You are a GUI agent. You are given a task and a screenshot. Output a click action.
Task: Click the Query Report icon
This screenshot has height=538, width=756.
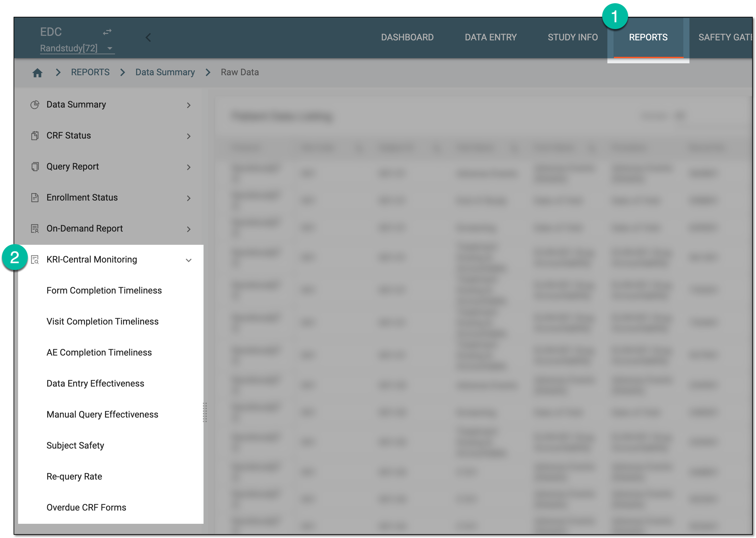point(35,167)
